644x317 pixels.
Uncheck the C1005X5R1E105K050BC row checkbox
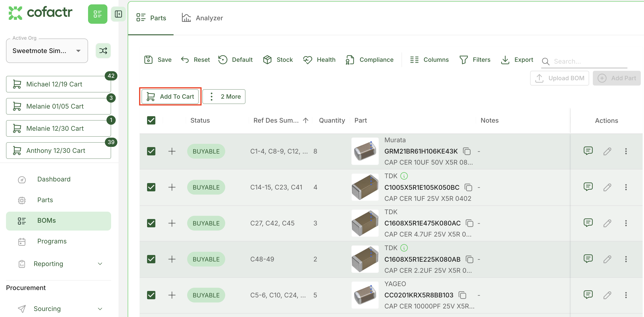151,187
